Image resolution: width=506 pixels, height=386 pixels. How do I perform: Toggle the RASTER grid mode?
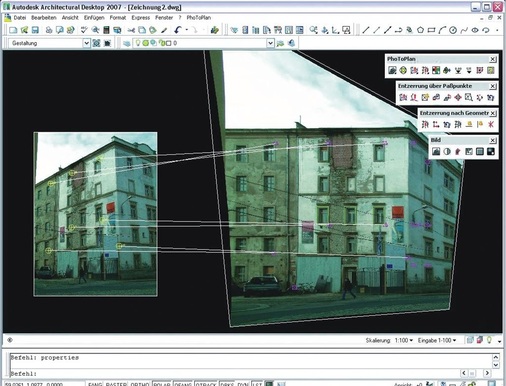click(x=116, y=384)
